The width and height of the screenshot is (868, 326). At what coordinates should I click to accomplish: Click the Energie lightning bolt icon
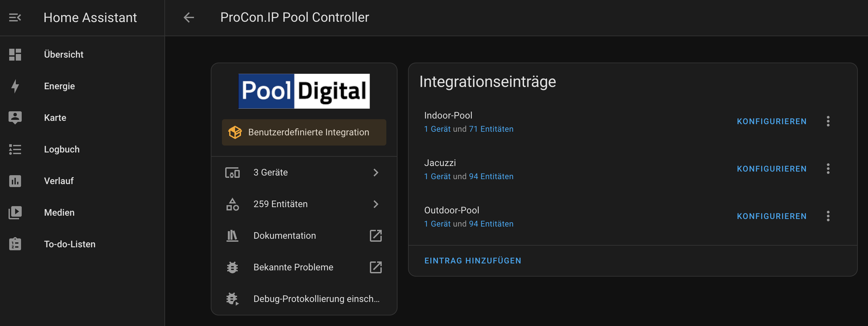(15, 86)
